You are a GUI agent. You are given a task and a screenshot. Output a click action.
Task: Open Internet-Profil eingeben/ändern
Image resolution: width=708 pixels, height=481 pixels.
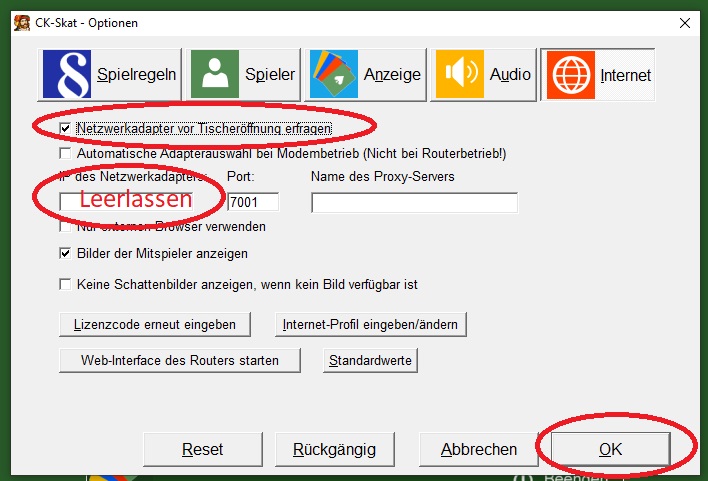[372, 325]
